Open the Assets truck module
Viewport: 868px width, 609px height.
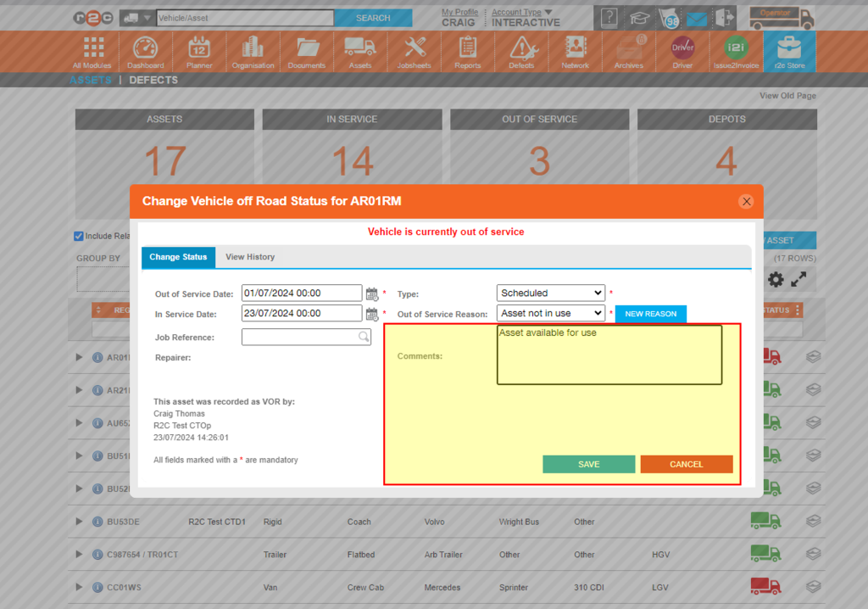(x=360, y=52)
